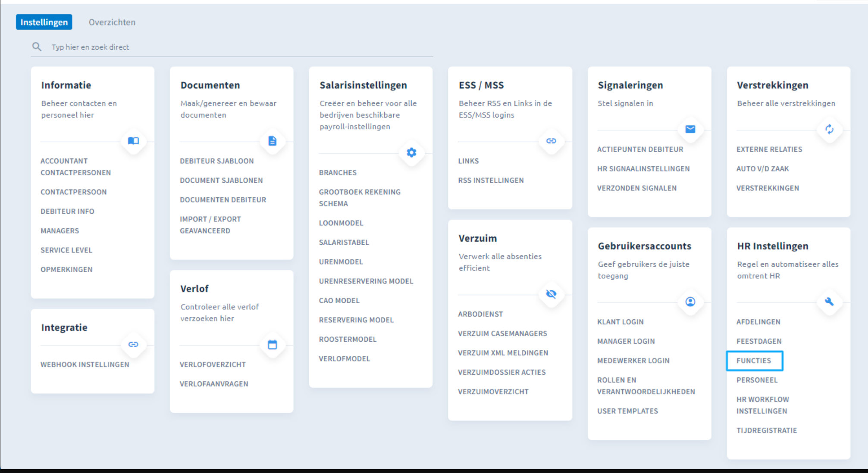The height and width of the screenshot is (473, 868).
Task: Open Verstrekkingen link in Verstrekkingen card
Action: coord(768,188)
